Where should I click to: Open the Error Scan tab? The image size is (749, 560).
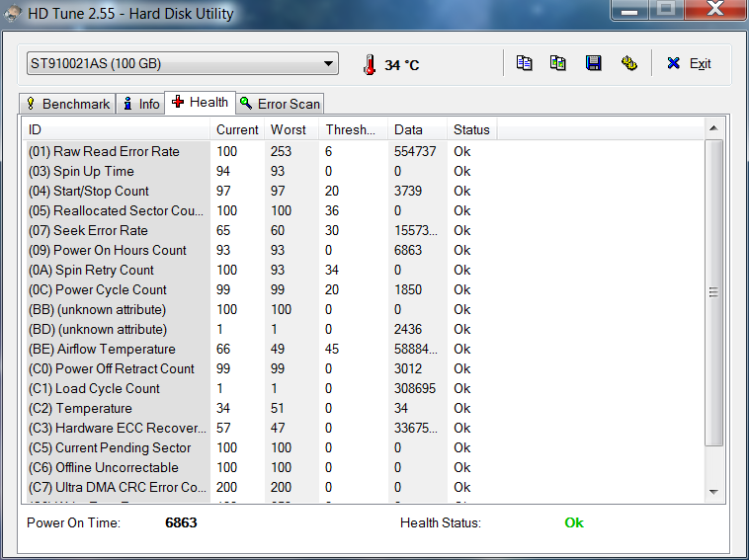tap(280, 104)
